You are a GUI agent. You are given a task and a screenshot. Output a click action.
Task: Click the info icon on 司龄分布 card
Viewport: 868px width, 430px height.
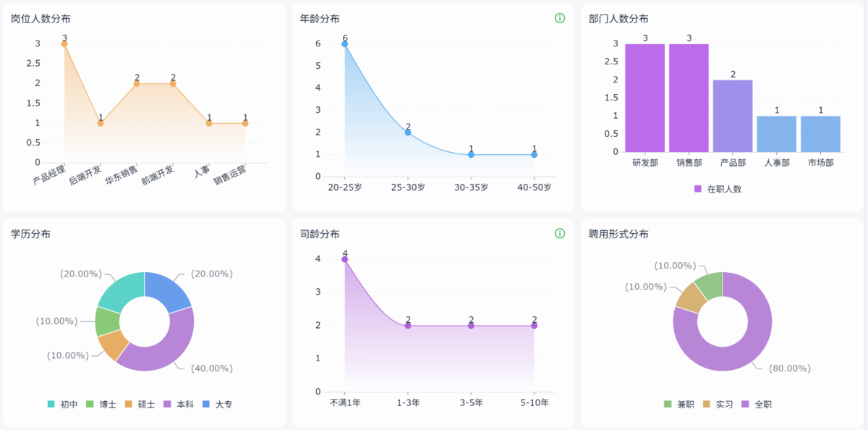559,233
